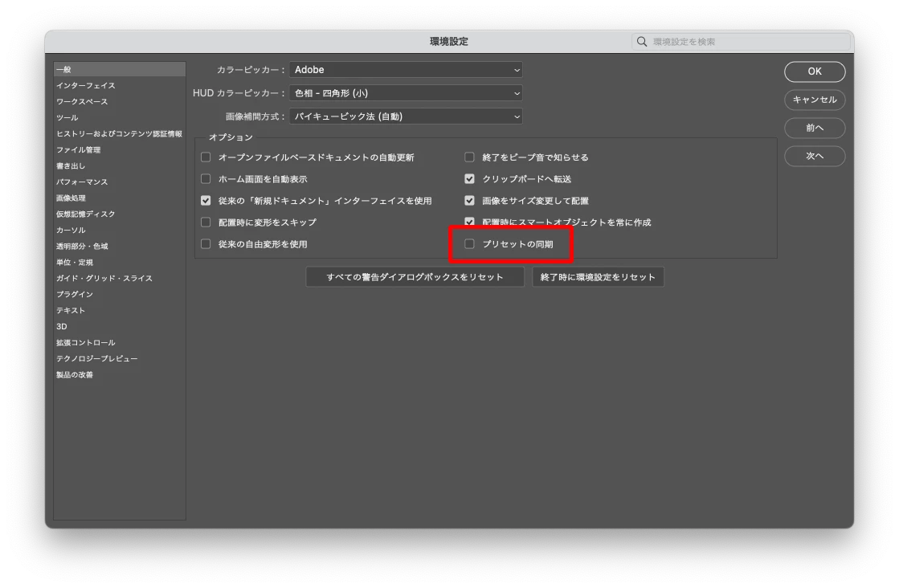Enable 従来の自由変形を使用 checkbox
899x588 pixels.
206,243
